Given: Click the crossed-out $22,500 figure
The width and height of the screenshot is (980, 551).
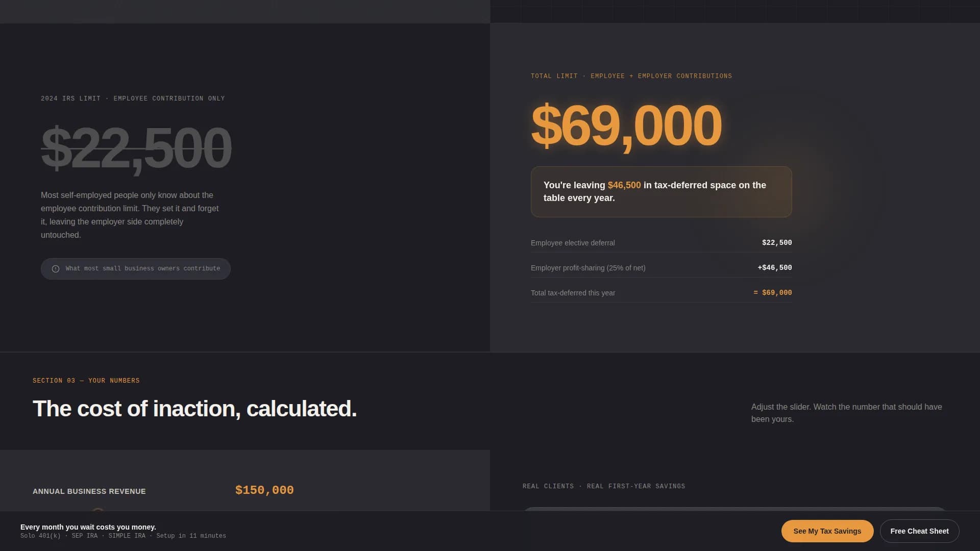Looking at the screenshot, I should tap(135, 149).
